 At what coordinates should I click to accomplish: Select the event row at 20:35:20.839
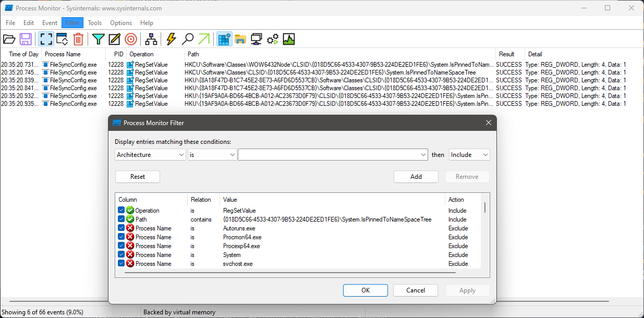[x=322, y=80]
